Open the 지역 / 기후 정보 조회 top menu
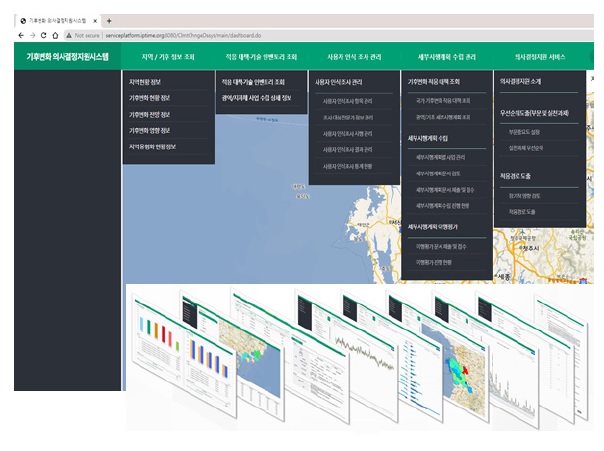The width and height of the screenshot is (604, 451). tap(168, 57)
